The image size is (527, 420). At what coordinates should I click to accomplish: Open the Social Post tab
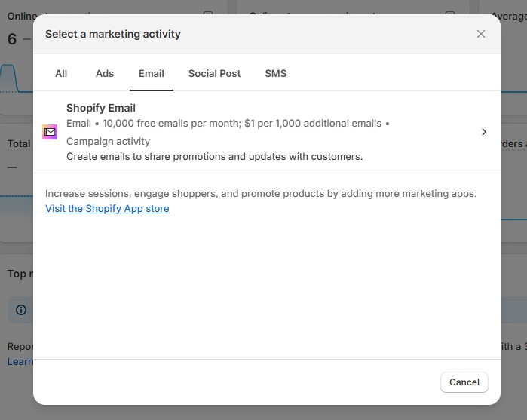214,73
